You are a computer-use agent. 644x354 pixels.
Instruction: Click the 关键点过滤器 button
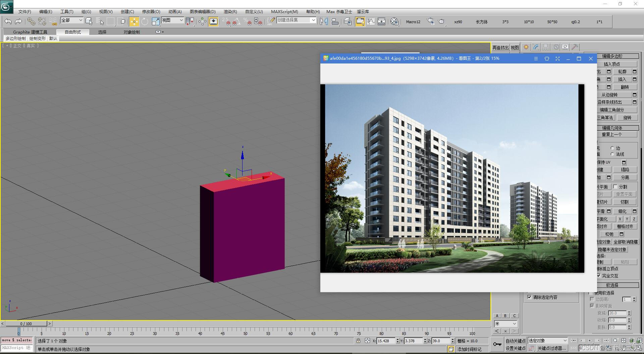[x=551, y=349]
